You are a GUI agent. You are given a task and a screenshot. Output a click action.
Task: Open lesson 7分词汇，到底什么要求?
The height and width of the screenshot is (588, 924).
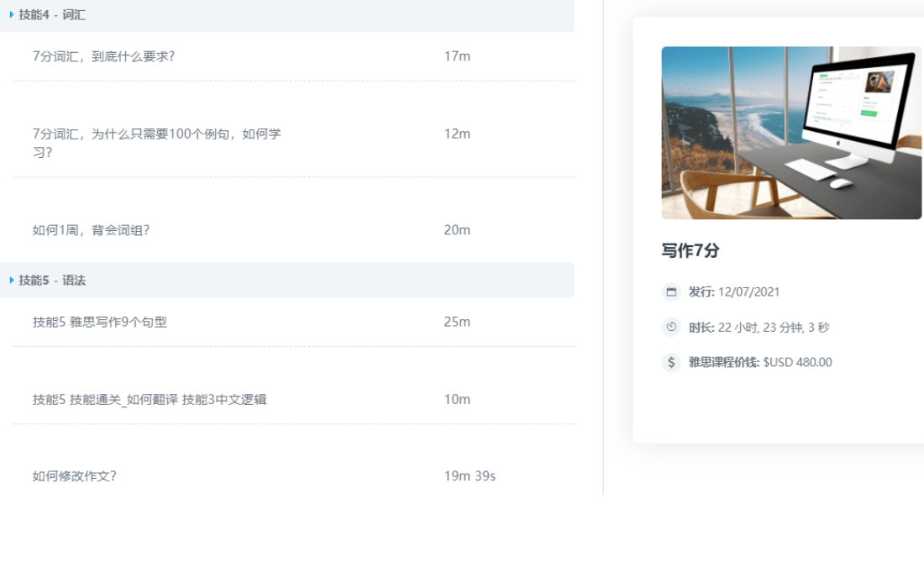(x=103, y=56)
